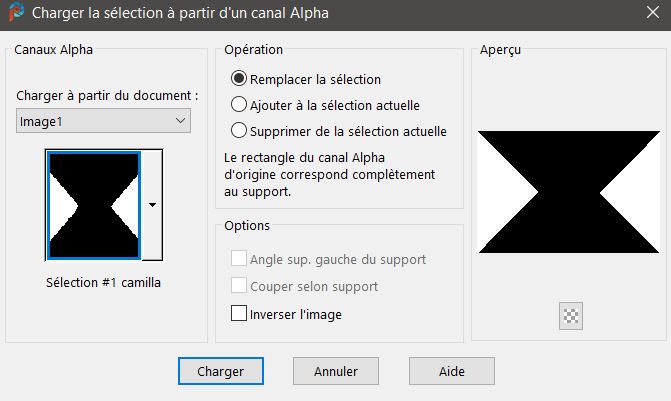Close the alpha channel selection dialog

pos(649,14)
